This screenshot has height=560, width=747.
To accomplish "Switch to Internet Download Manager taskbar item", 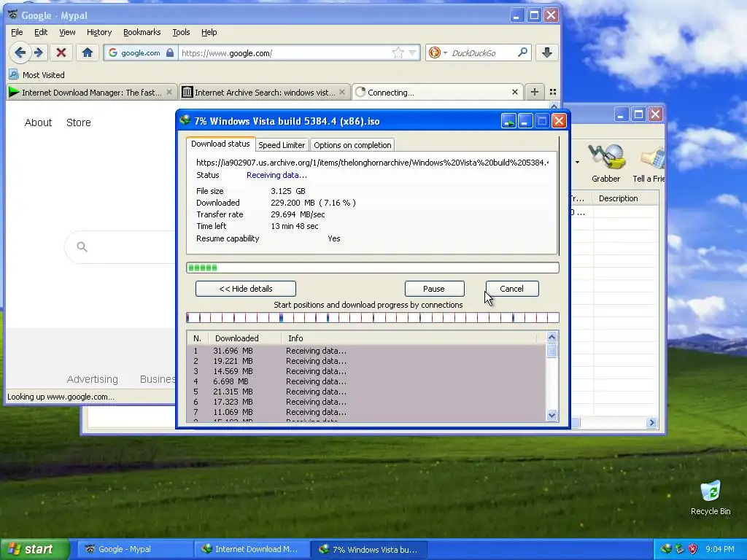I will point(252,549).
